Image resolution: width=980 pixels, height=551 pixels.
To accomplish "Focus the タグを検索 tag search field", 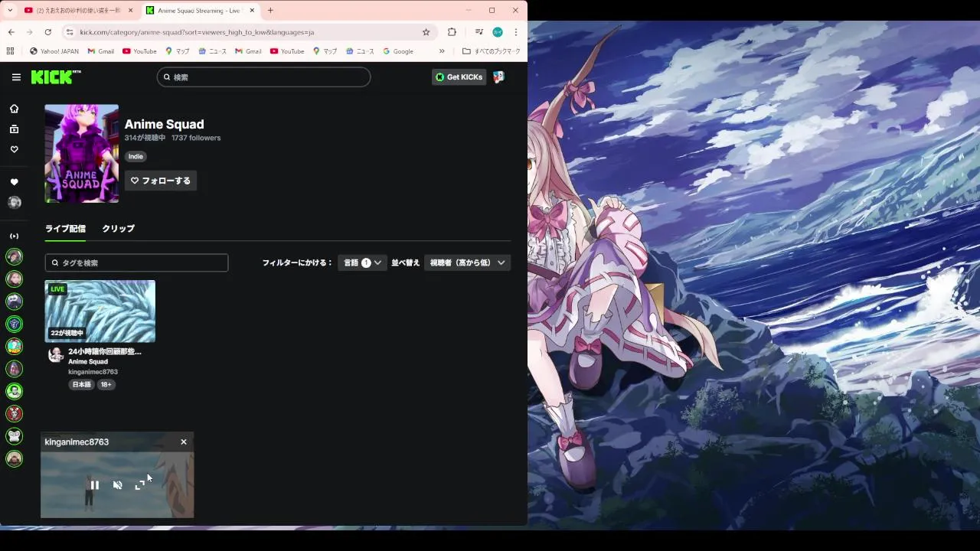I will pyautogui.click(x=136, y=262).
